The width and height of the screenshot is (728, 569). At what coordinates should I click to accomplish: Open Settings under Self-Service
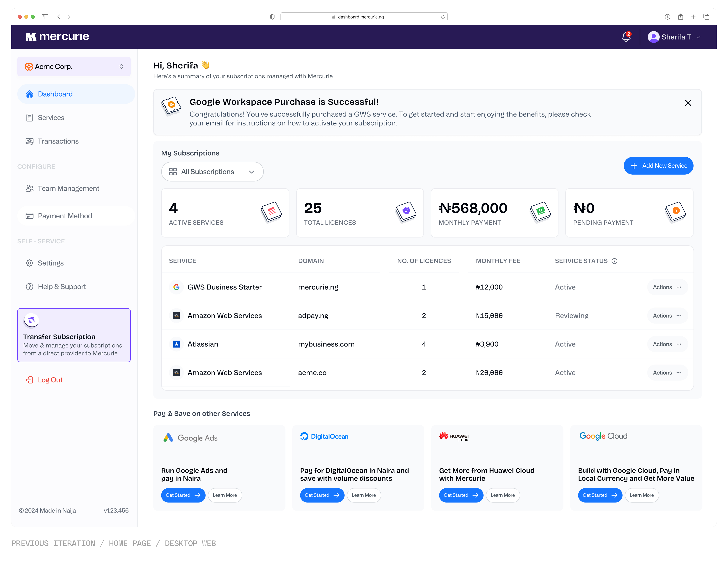(50, 263)
